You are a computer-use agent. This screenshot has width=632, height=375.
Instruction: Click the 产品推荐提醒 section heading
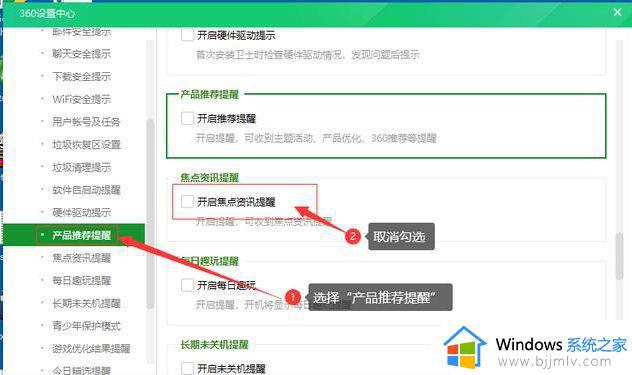(x=210, y=94)
